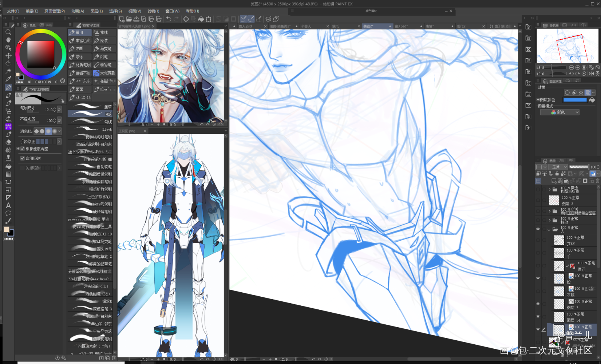The width and height of the screenshot is (601, 364).
Task: Click the new raster layer icon
Action: [554, 181]
